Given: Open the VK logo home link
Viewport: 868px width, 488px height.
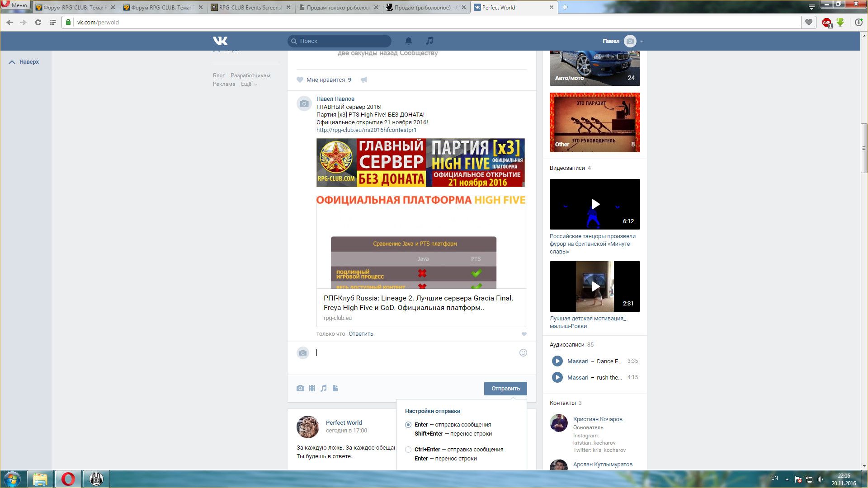Looking at the screenshot, I should (x=220, y=41).
